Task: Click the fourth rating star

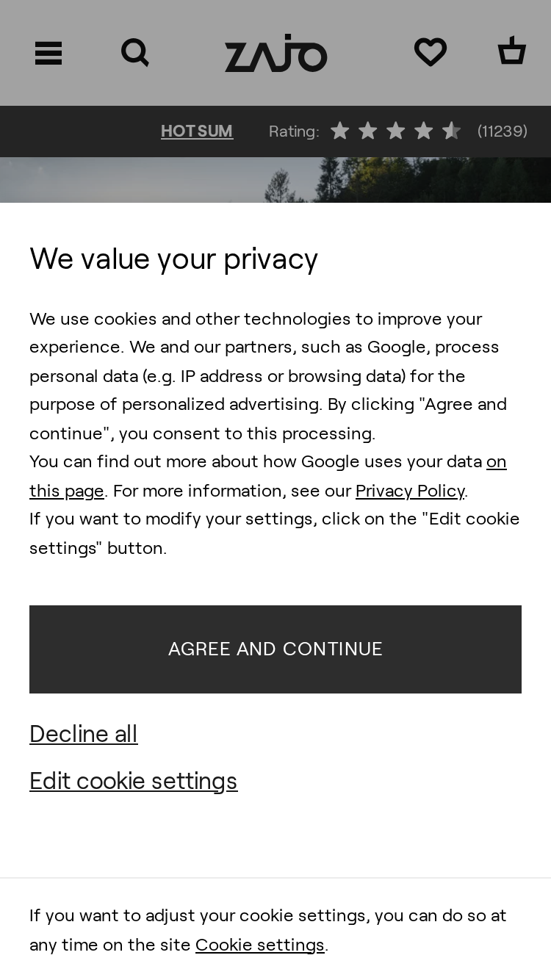Action: [424, 131]
